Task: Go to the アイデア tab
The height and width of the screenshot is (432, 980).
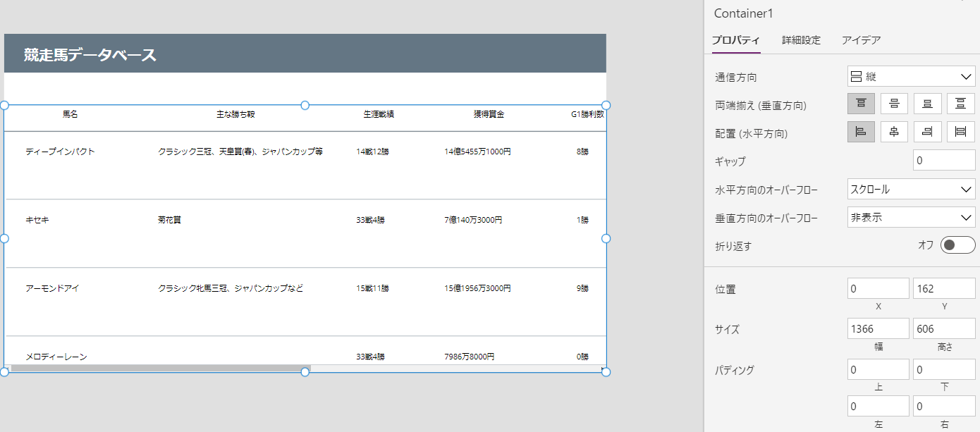Action: click(861, 40)
